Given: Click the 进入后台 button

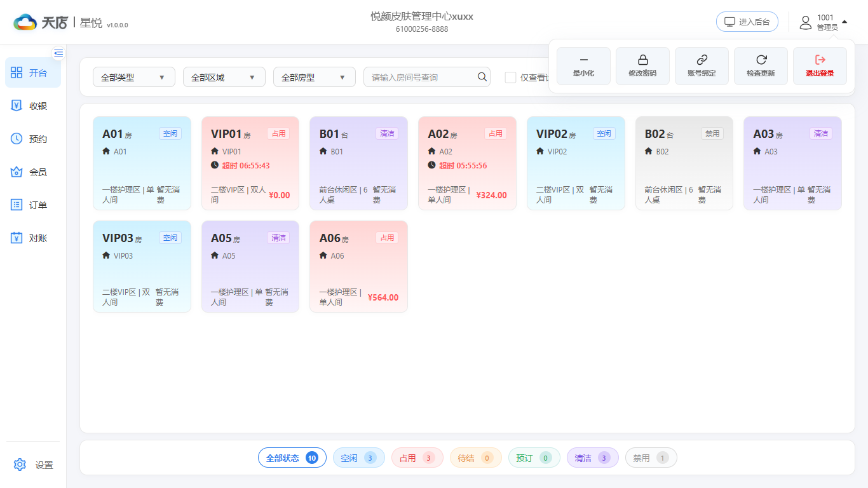Looking at the screenshot, I should click(x=747, y=22).
